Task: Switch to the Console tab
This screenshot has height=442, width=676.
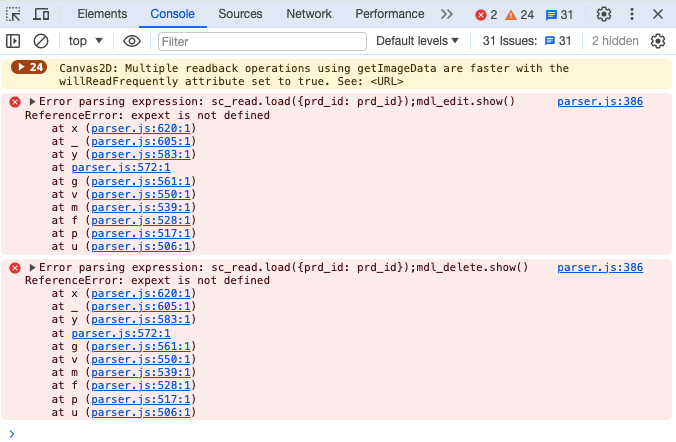Action: [172, 14]
